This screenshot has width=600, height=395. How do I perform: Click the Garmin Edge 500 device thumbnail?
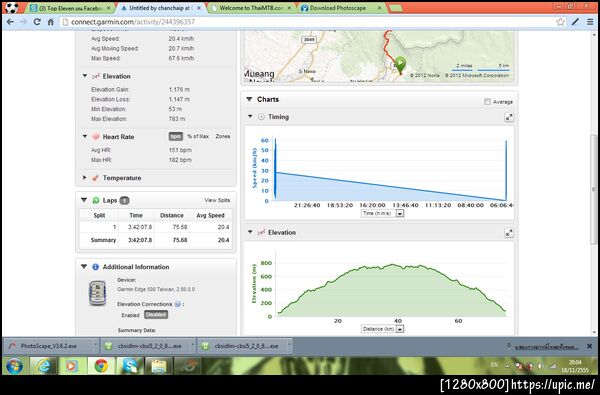coord(98,293)
